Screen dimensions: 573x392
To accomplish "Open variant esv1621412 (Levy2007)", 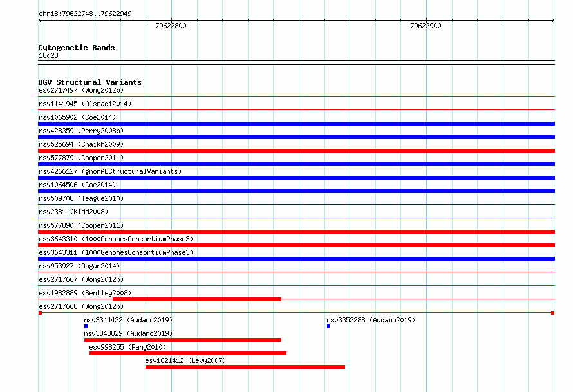I will [185, 360].
